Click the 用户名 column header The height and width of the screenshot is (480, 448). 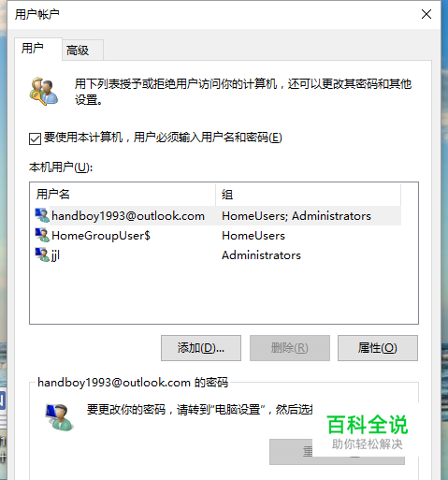[123, 195]
